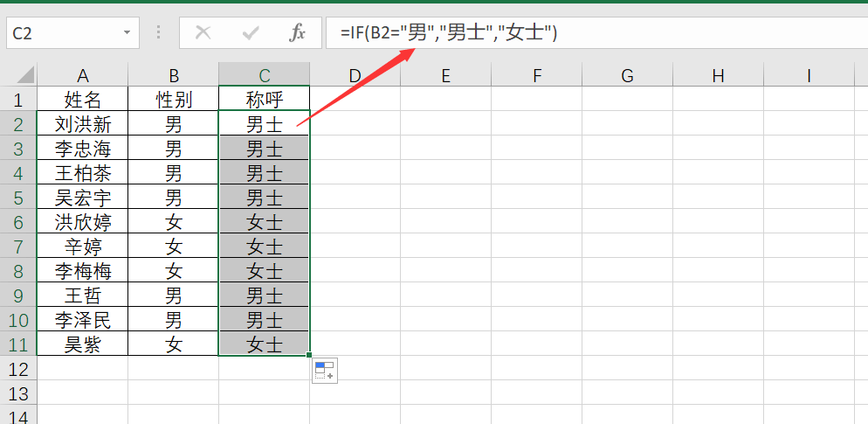
Task: Click inside the Name Box showing C2
Action: 61,33
